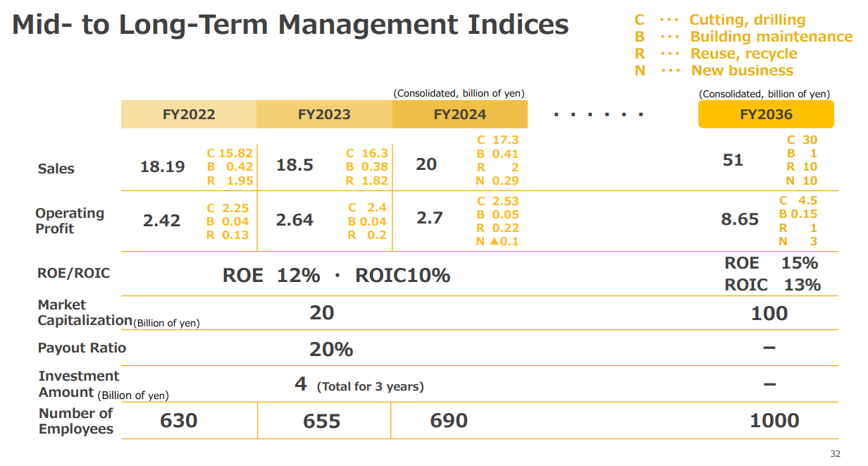This screenshot has width=868, height=466.
Task: Click the "Reuse, recycle" legend entry
Action: click(743, 54)
